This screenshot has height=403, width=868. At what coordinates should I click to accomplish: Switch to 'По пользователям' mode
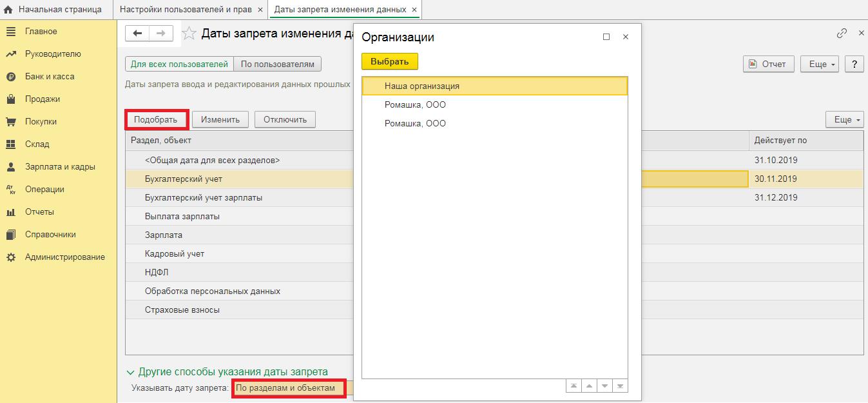(277, 64)
